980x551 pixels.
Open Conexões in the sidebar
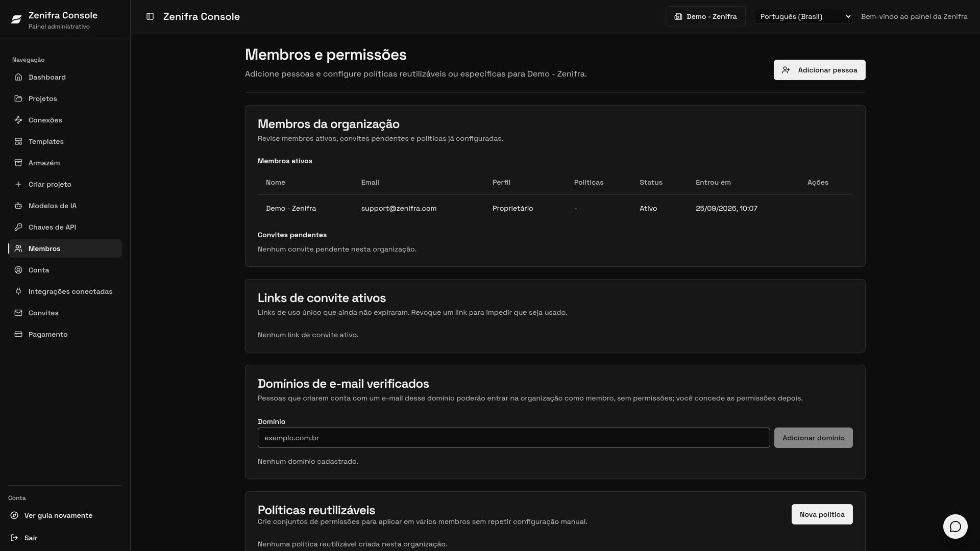65,120
